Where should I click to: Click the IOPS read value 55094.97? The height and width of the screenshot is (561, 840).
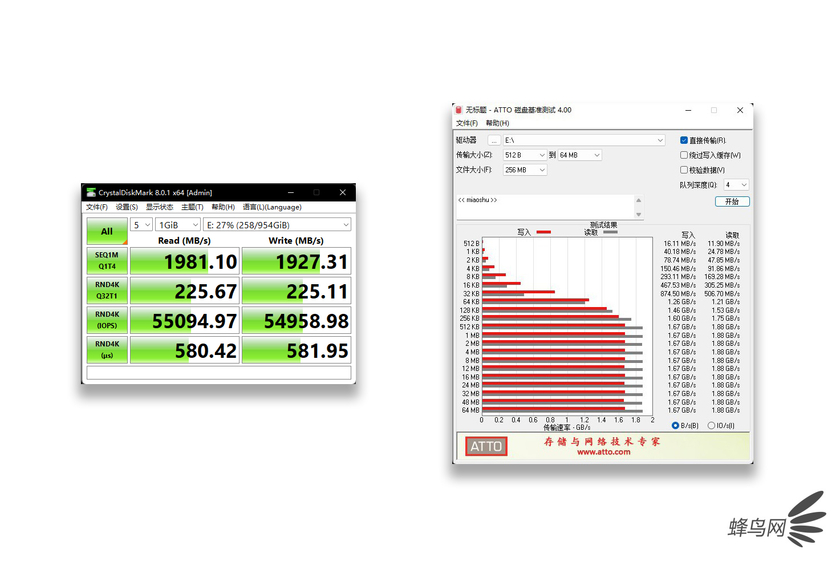(x=185, y=320)
